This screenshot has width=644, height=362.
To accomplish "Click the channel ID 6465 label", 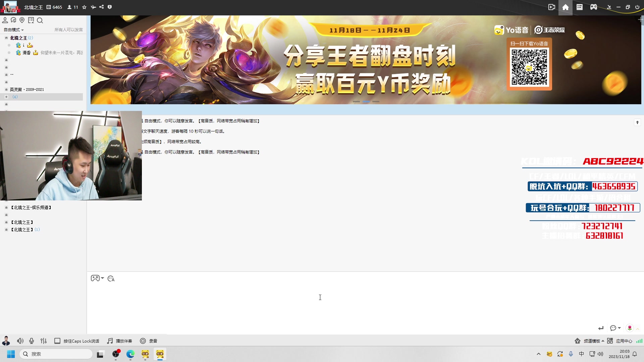I will (54, 7).
